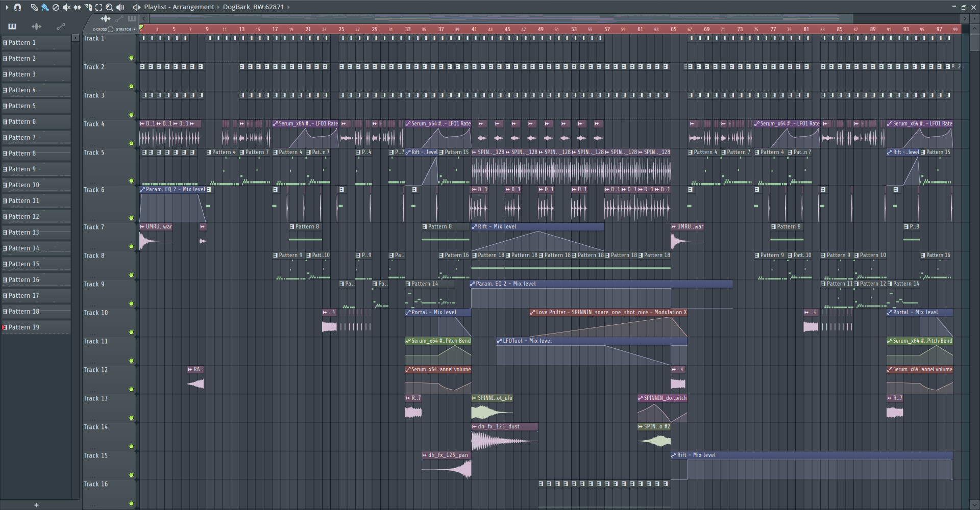
Task: Select Pattern 13 in the picker
Action: click(x=36, y=233)
